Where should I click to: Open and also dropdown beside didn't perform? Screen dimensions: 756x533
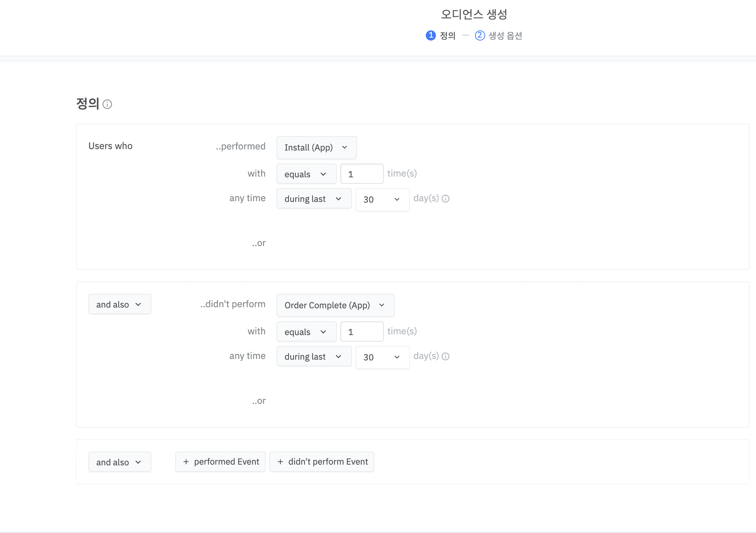[119, 304]
